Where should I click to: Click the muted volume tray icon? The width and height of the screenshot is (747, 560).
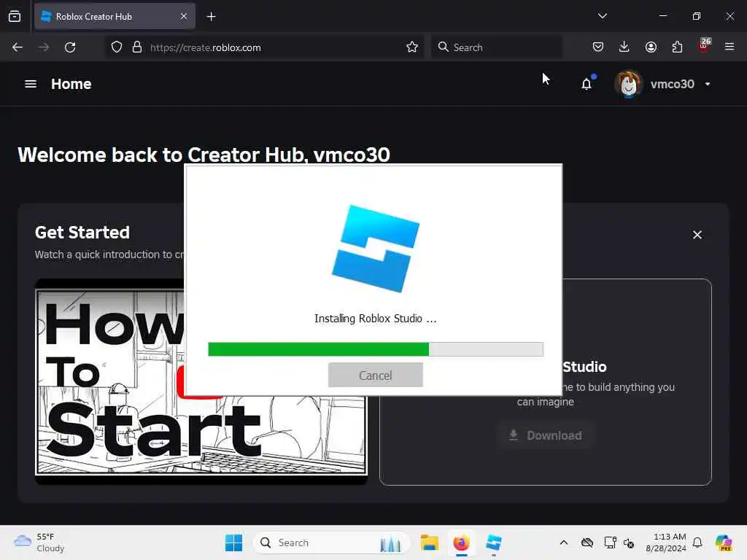tap(629, 542)
